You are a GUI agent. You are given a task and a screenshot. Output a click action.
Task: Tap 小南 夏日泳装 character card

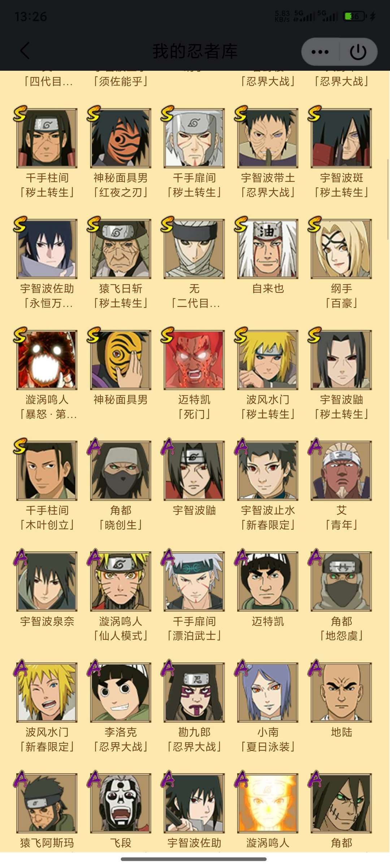268,693
